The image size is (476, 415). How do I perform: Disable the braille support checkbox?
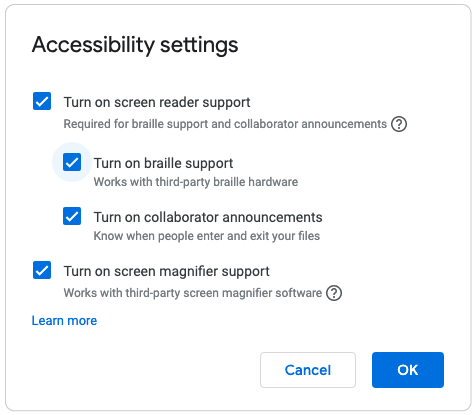(x=72, y=162)
